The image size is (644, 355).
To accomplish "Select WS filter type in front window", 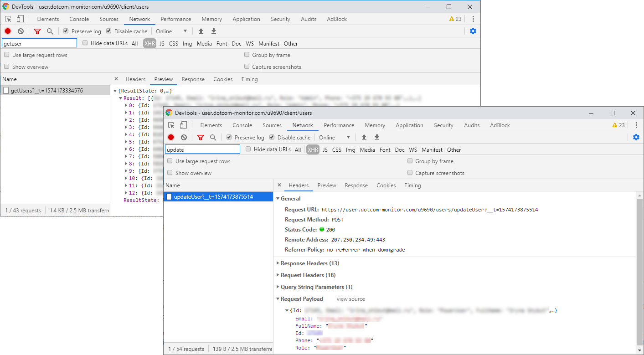I will click(413, 149).
